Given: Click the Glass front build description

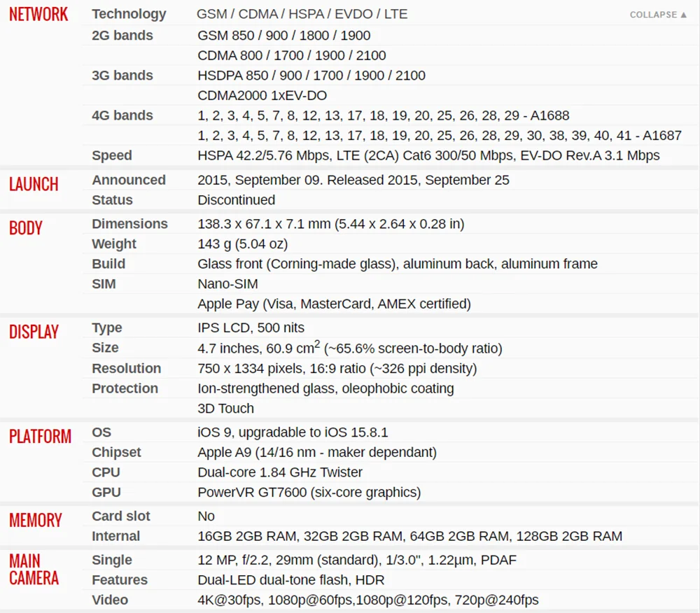Looking at the screenshot, I should (x=398, y=264).
